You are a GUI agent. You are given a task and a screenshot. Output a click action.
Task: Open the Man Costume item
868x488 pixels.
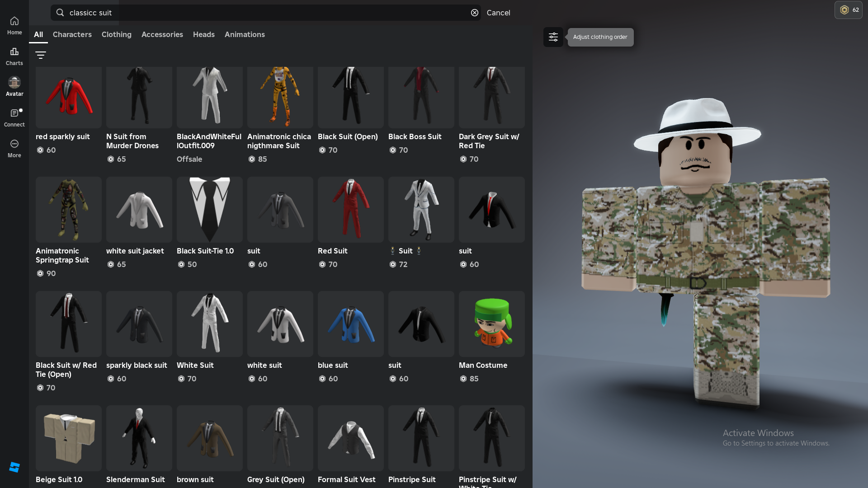tap(491, 324)
